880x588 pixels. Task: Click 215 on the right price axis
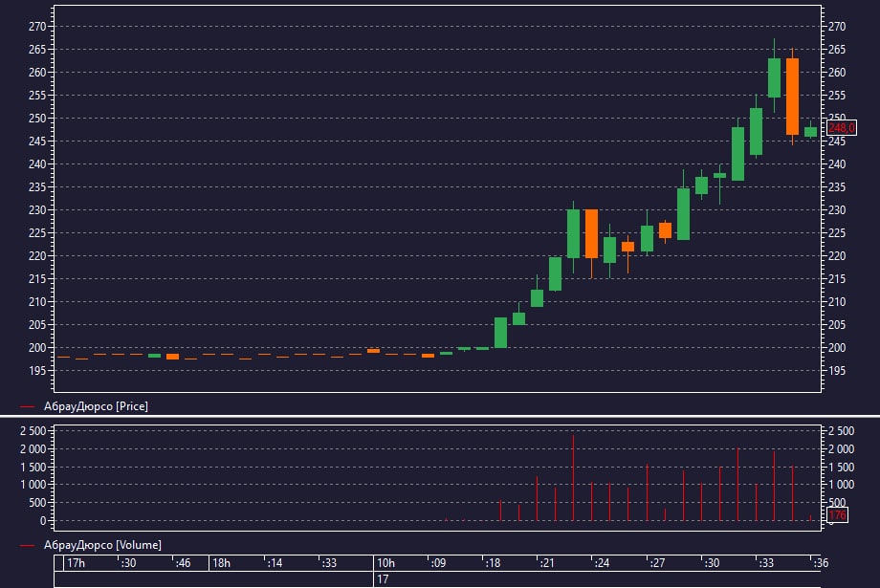point(837,279)
